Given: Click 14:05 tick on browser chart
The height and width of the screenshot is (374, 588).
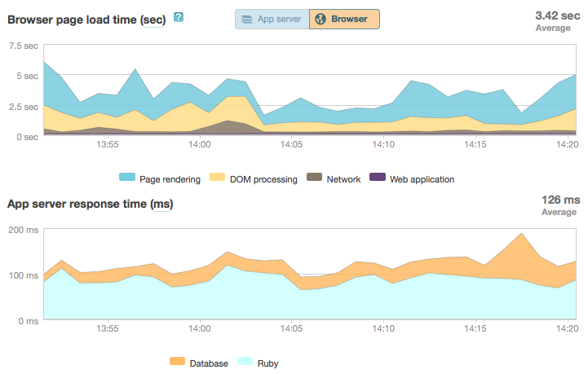Looking at the screenshot, I should coord(291,144).
